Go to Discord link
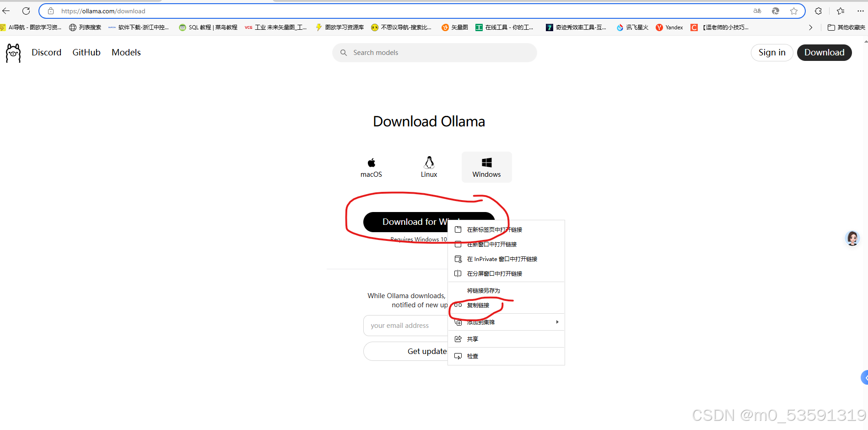This screenshot has width=868, height=430. [46, 53]
